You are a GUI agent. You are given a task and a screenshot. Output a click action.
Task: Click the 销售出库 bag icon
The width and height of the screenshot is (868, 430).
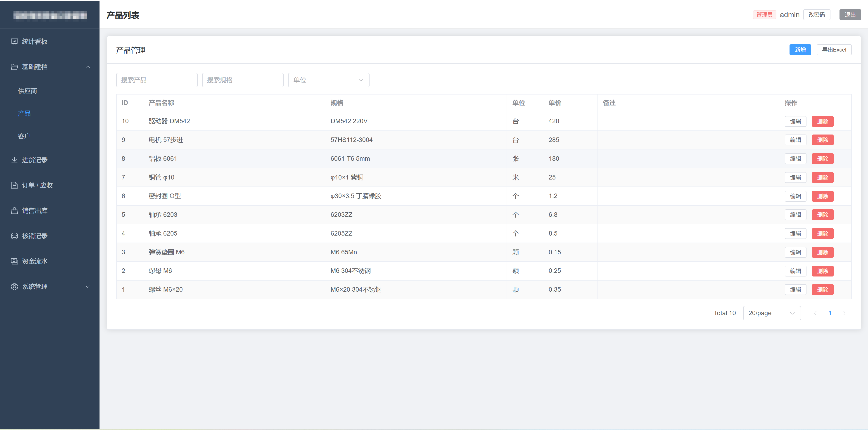coord(14,210)
